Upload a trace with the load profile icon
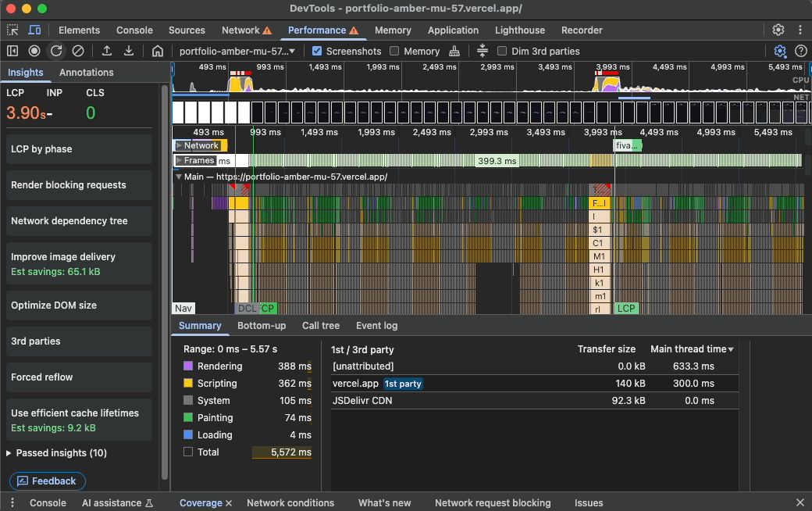 [107, 51]
